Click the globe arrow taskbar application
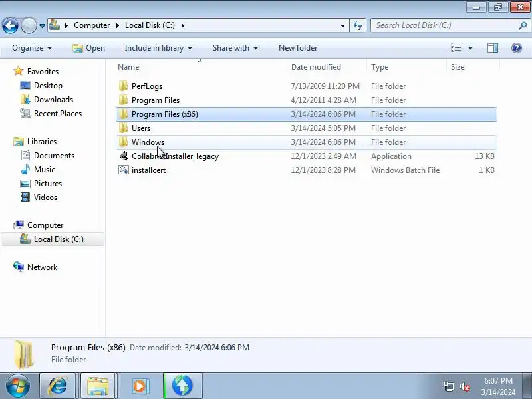The image size is (532, 399). pyautogui.click(x=182, y=386)
